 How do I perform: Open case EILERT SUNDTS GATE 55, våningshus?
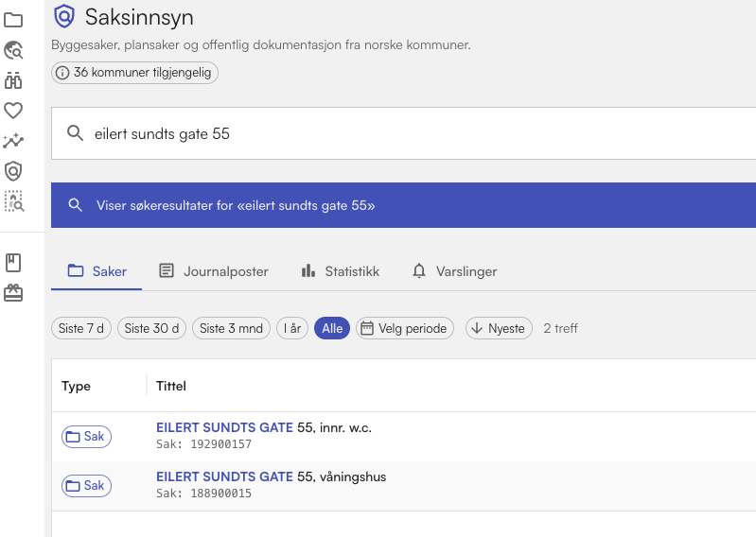271,476
